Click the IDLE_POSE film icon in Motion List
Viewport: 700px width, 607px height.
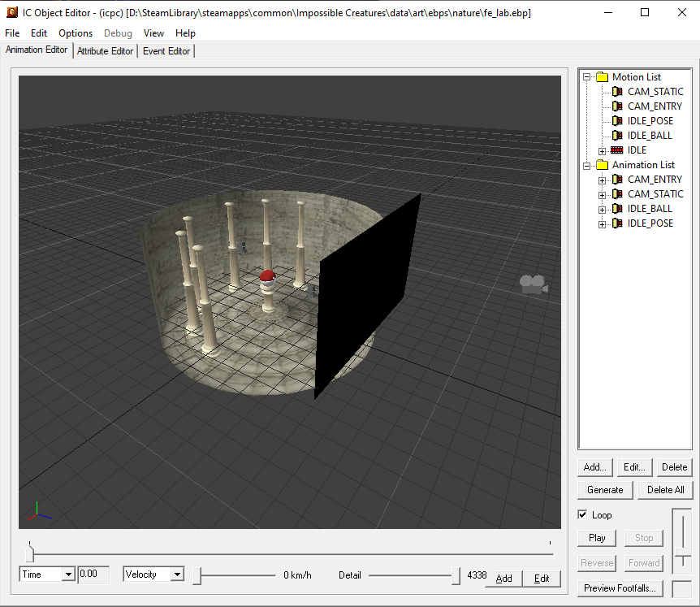617,121
